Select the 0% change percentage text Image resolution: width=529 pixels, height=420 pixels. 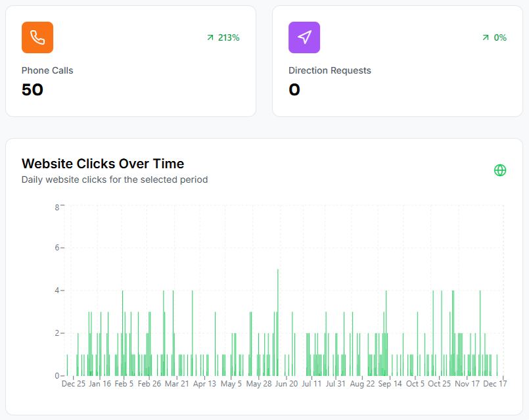click(500, 38)
